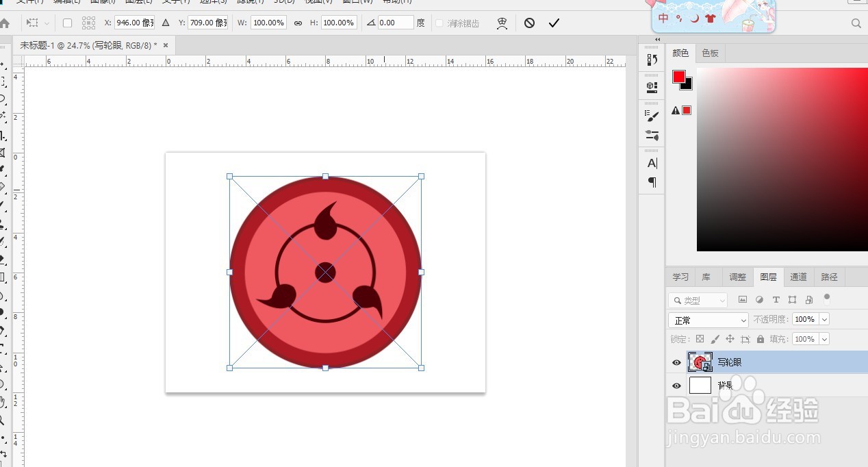Switch to the 学习 tab
868x467 pixels.
(x=680, y=277)
